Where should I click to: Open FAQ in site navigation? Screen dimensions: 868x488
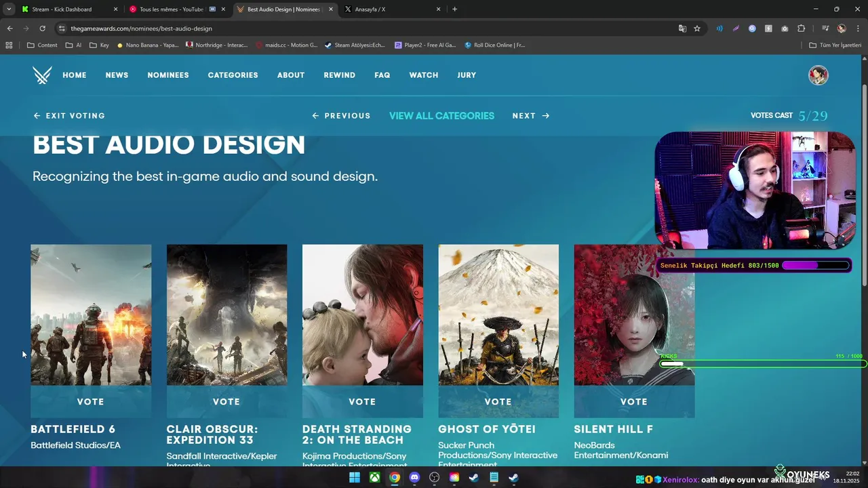pyautogui.click(x=382, y=75)
